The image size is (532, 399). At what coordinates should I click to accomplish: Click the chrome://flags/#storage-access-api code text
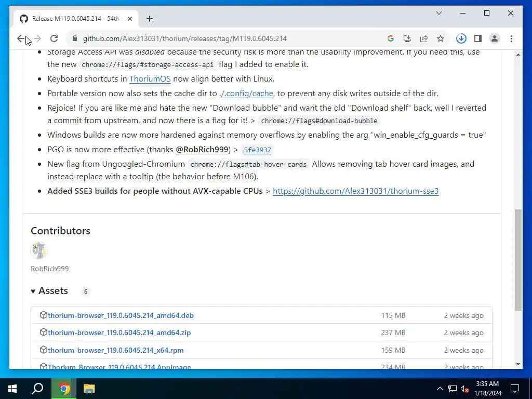[148, 64]
